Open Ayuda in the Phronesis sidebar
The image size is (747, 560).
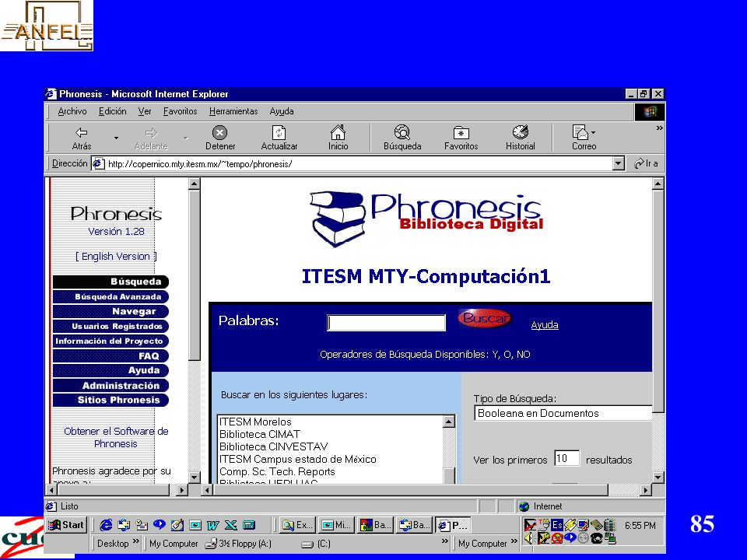tap(110, 370)
